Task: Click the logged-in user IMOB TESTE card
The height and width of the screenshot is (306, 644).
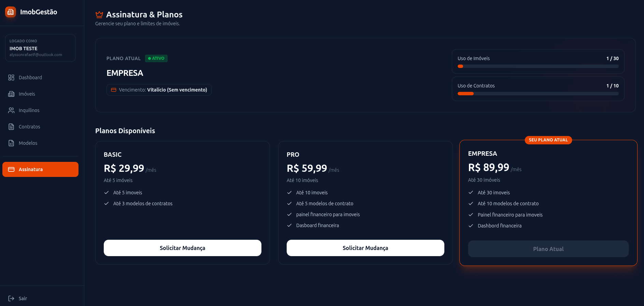Action: pyautogui.click(x=40, y=48)
